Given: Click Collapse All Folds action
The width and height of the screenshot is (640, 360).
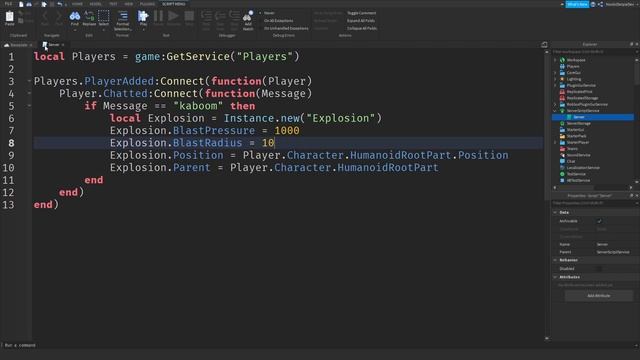Looking at the screenshot, I should [x=362, y=28].
